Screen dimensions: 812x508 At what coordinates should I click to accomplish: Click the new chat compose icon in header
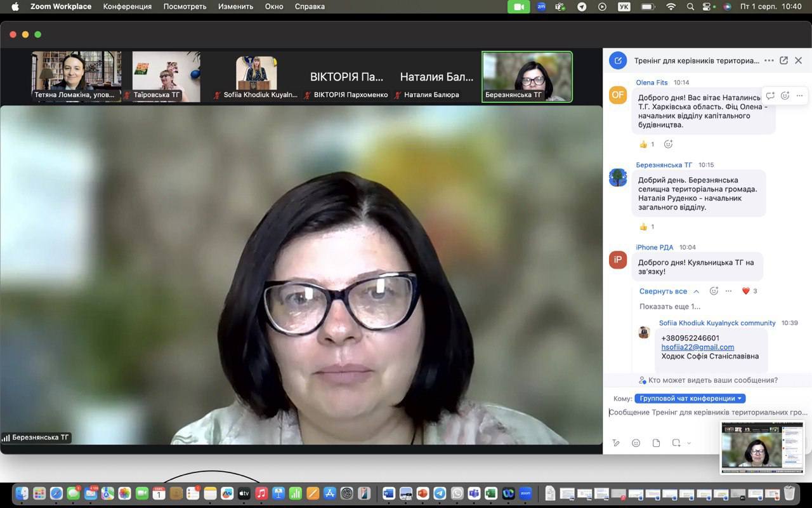click(x=617, y=60)
